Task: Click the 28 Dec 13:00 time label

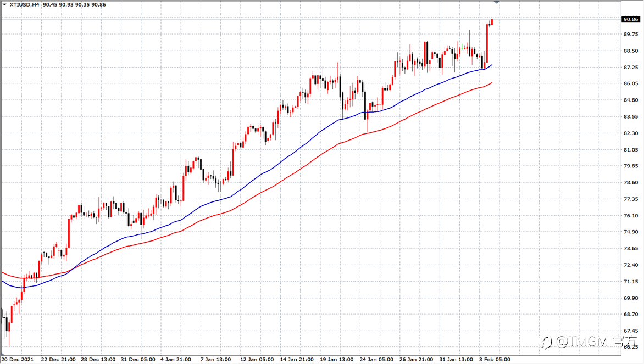Action: [x=98, y=360]
